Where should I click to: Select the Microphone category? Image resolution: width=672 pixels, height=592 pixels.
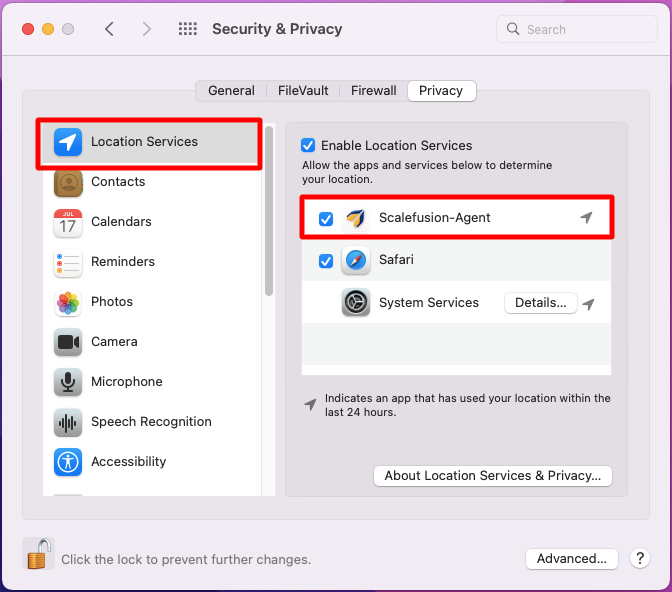coord(126,382)
